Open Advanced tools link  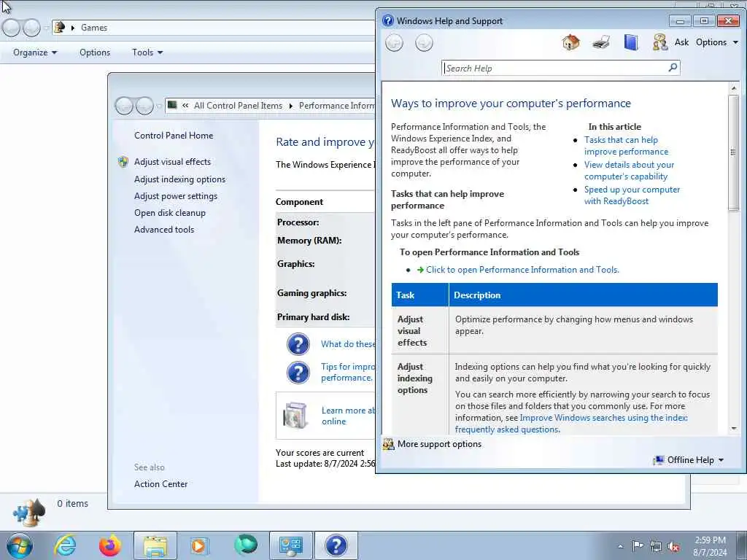pos(164,230)
